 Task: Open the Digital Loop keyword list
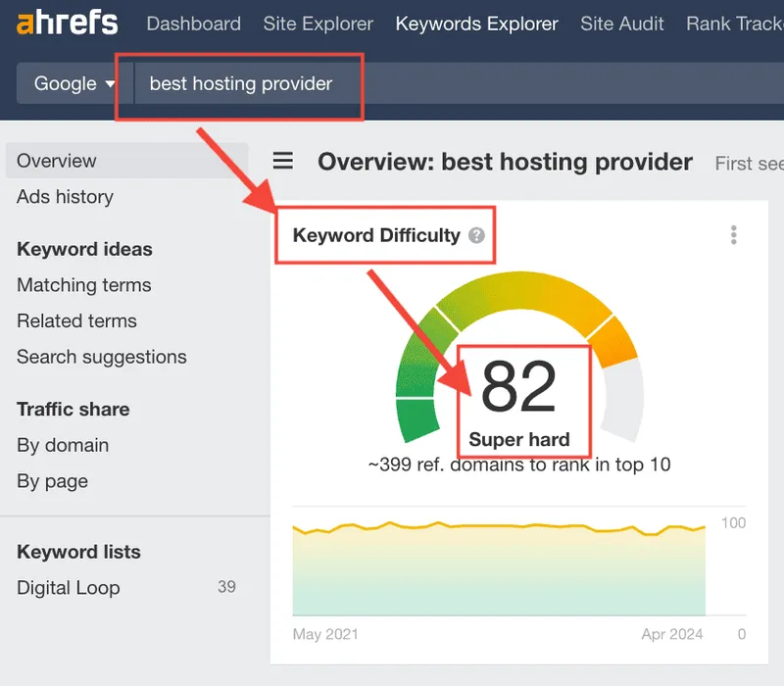pos(69,588)
